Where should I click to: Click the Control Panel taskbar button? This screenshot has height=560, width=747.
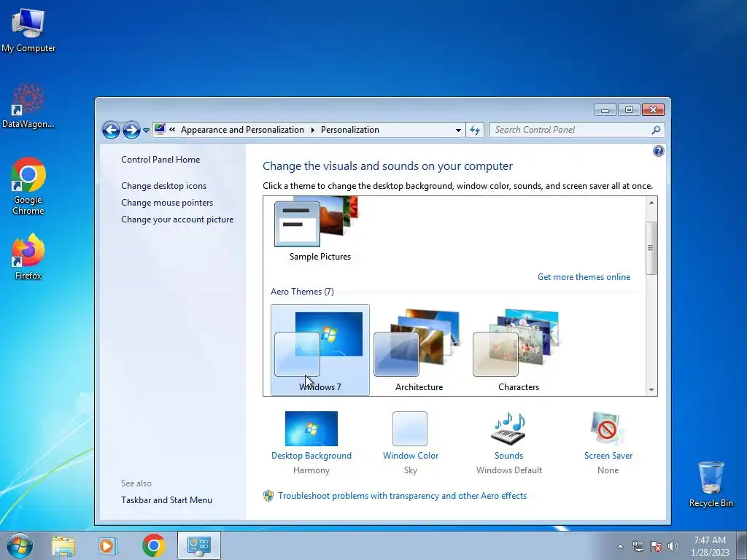click(198, 545)
